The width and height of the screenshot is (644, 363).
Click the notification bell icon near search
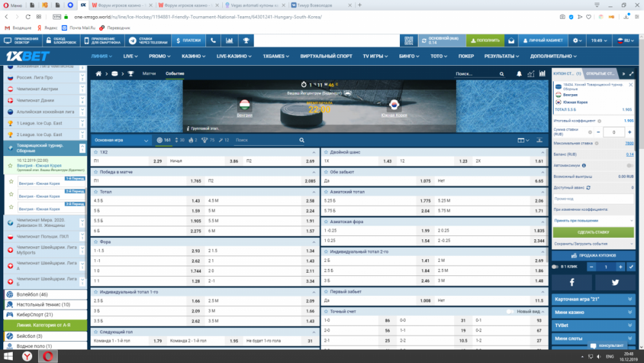[x=520, y=74]
